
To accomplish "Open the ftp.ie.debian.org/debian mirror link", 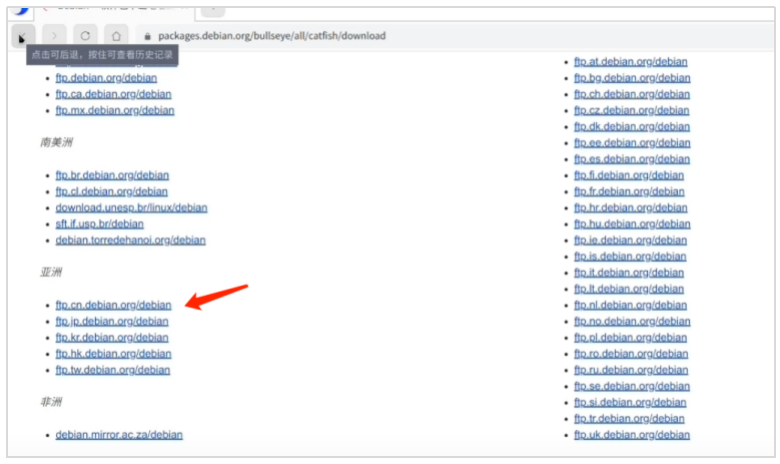I will 630,240.
